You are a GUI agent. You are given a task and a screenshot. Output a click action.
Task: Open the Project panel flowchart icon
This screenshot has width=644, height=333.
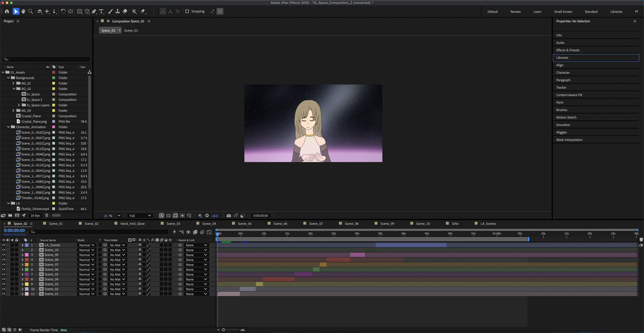click(89, 72)
